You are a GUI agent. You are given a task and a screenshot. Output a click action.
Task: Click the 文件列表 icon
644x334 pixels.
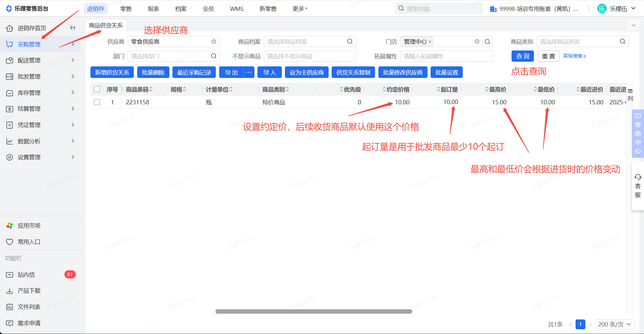(x=10, y=307)
